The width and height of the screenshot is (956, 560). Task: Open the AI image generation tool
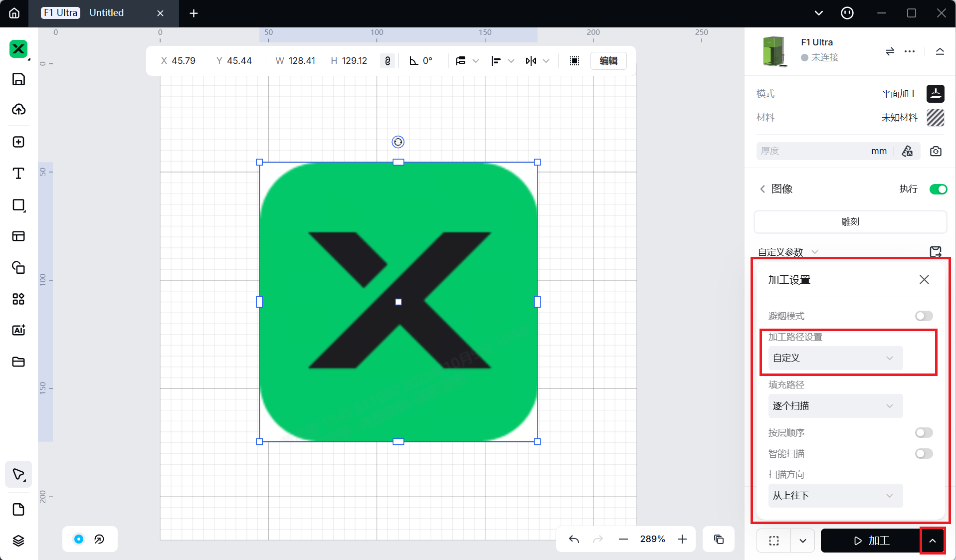pos(18,330)
